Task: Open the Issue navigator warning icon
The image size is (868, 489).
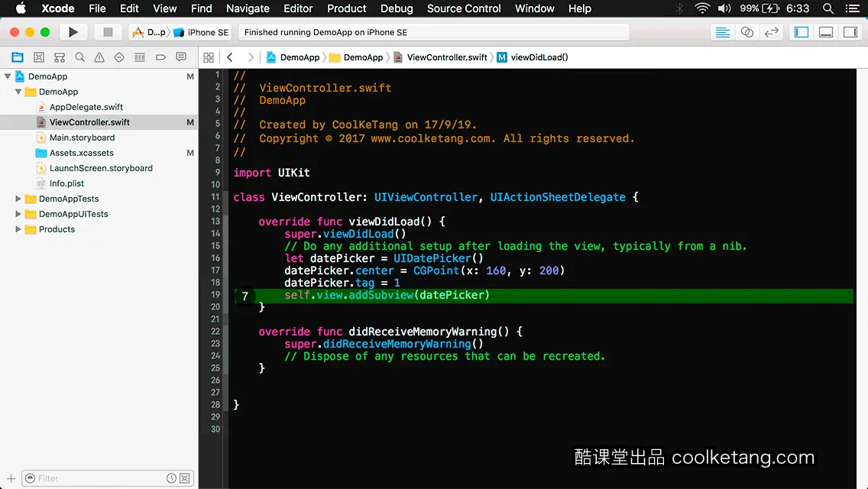Action: (99, 57)
